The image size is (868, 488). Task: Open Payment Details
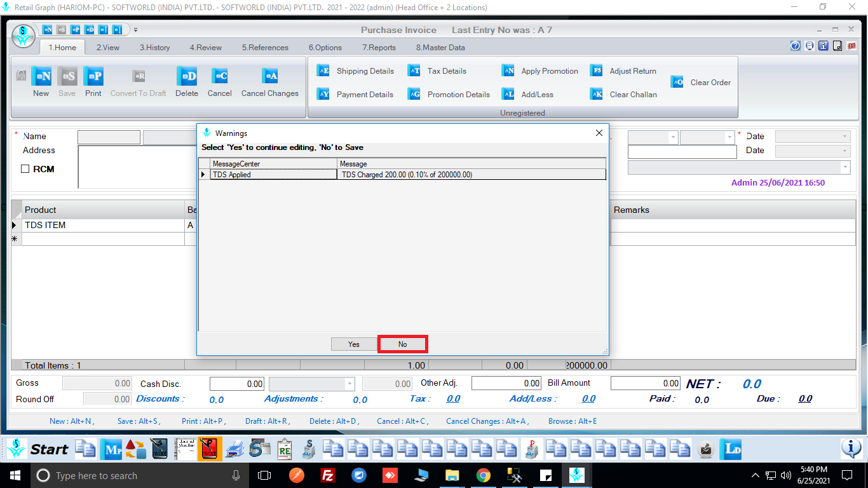click(323, 95)
